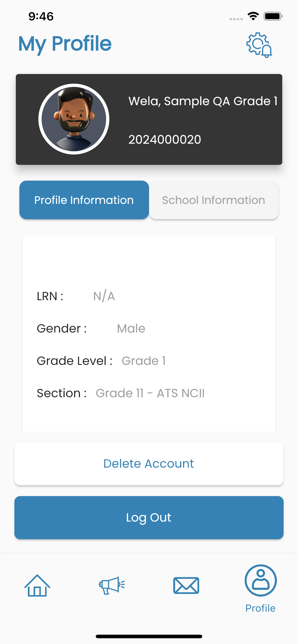
Task: Tap the My Profile page title
Action: 65,44
